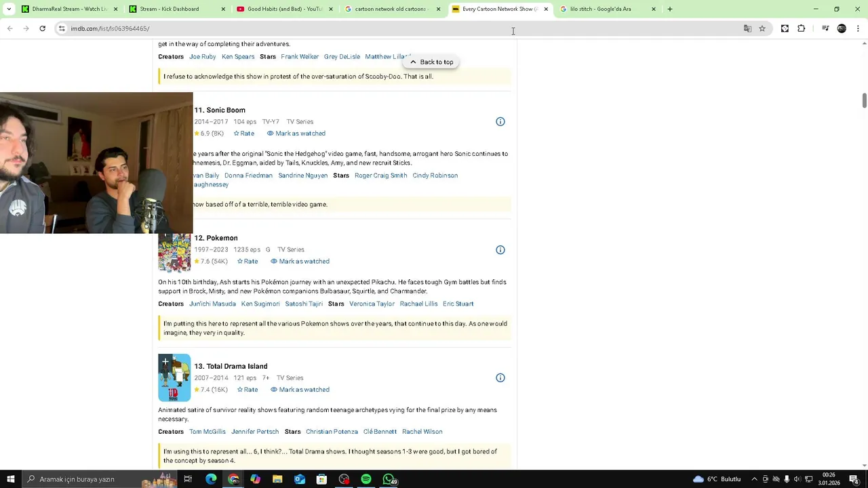Viewport: 868px width, 488px height.
Task: Open Cindy Robinson link
Action: (x=435, y=176)
